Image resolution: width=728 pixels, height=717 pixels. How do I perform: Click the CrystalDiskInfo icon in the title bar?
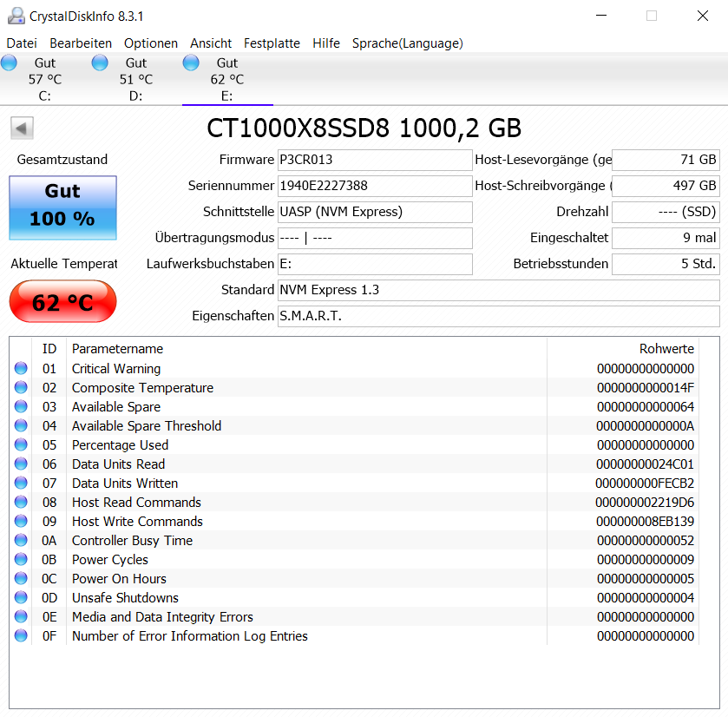[15, 15]
